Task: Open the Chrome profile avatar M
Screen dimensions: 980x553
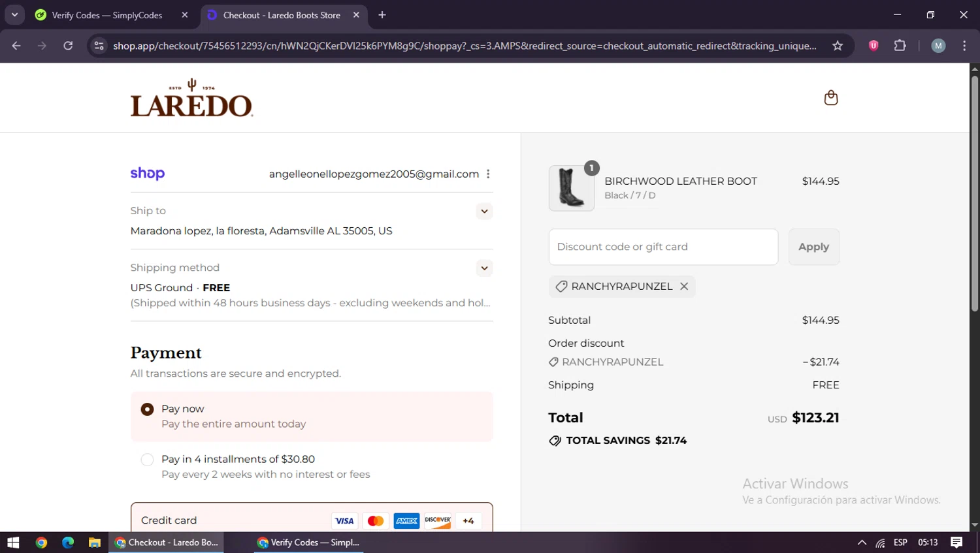Action: [938, 46]
